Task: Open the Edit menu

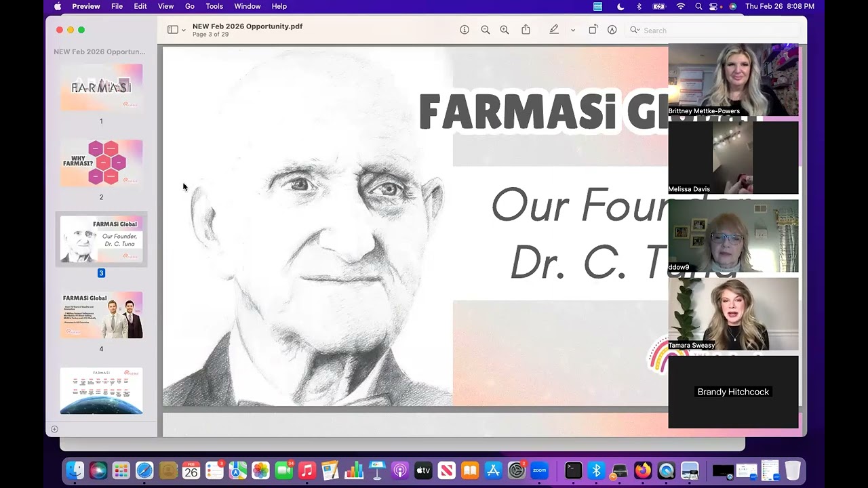Action: (140, 6)
